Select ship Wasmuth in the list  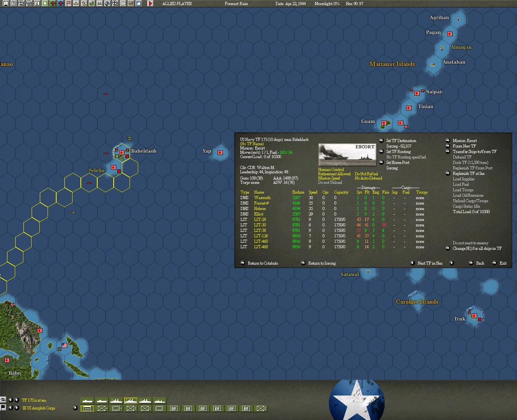[262, 198]
